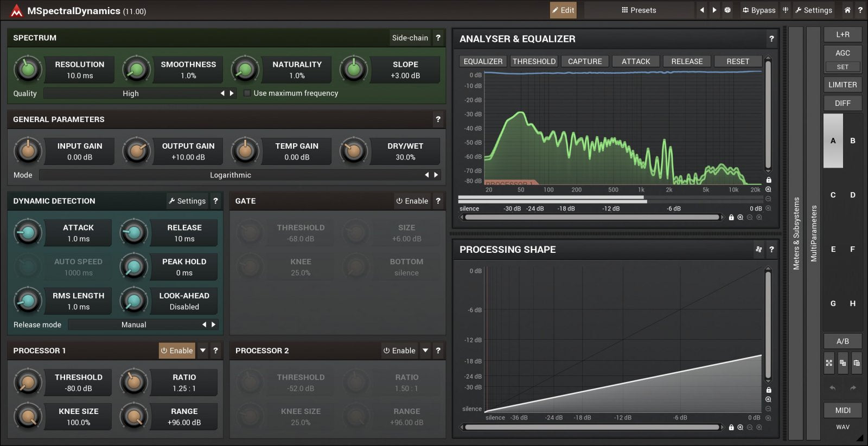
Task: Go to next preset arrow
Action: (714, 10)
